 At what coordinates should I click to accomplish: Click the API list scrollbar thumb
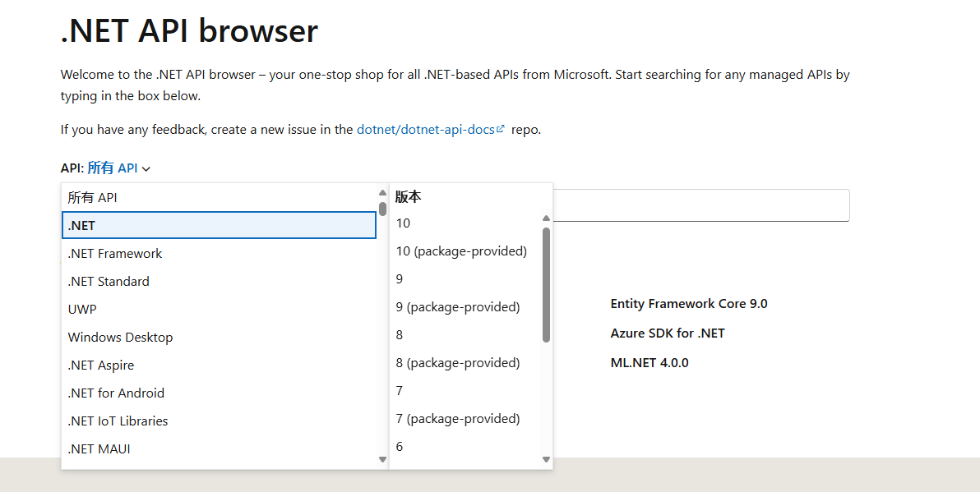pyautogui.click(x=382, y=209)
